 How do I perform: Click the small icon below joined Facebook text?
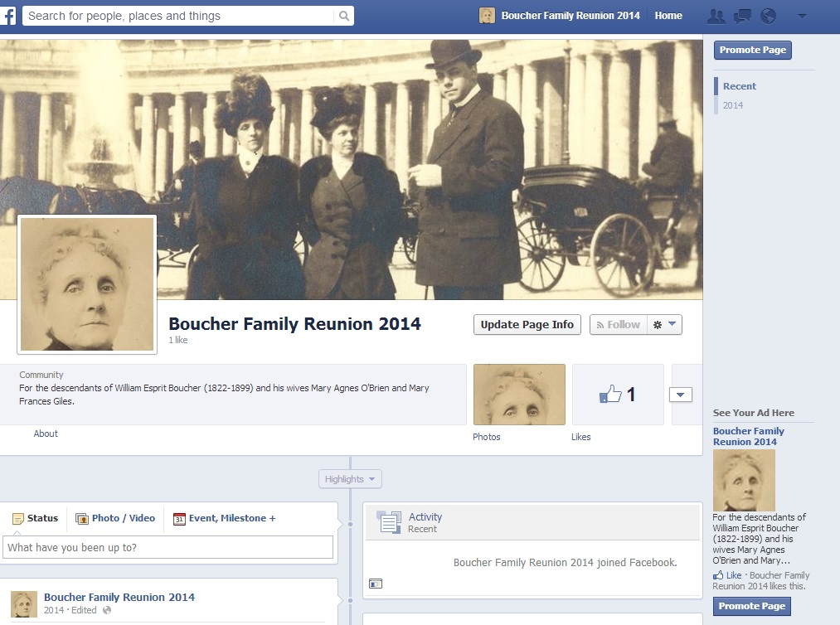376,584
